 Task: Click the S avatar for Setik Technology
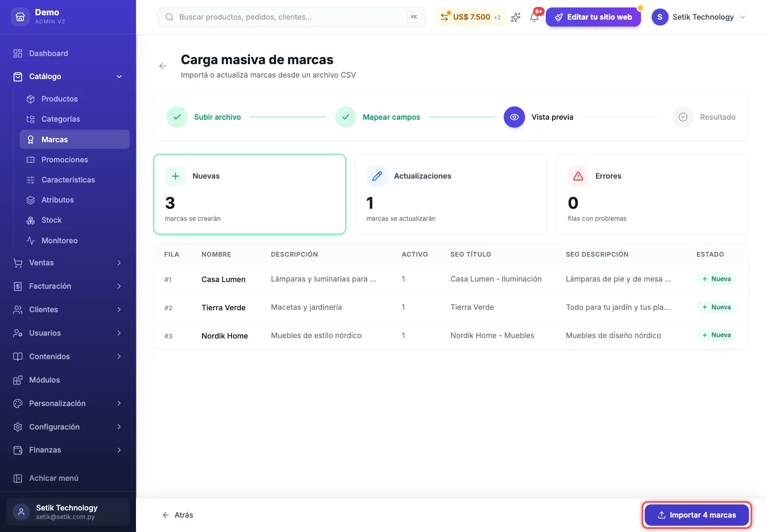pos(660,17)
